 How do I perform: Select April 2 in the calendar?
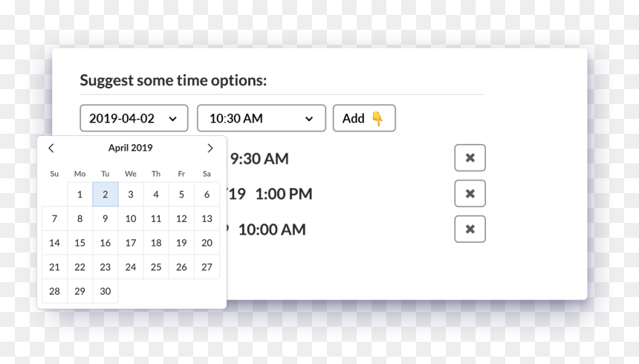coord(106,195)
